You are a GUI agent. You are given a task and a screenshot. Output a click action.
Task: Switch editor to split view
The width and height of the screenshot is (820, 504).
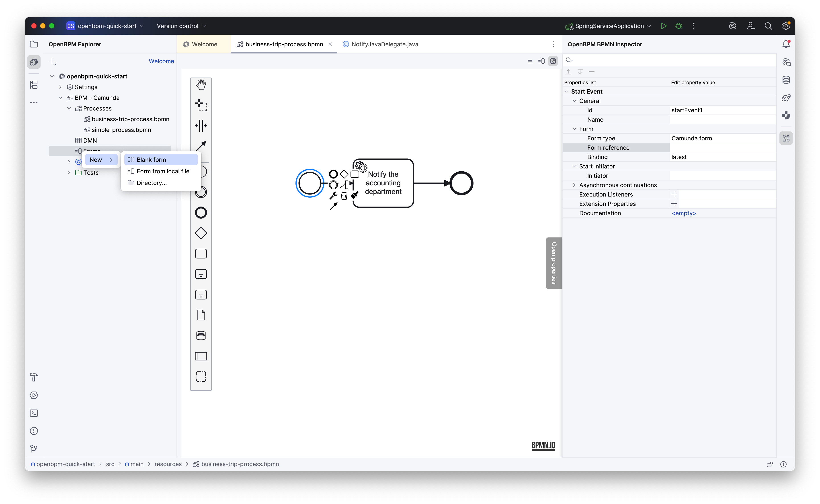point(541,61)
